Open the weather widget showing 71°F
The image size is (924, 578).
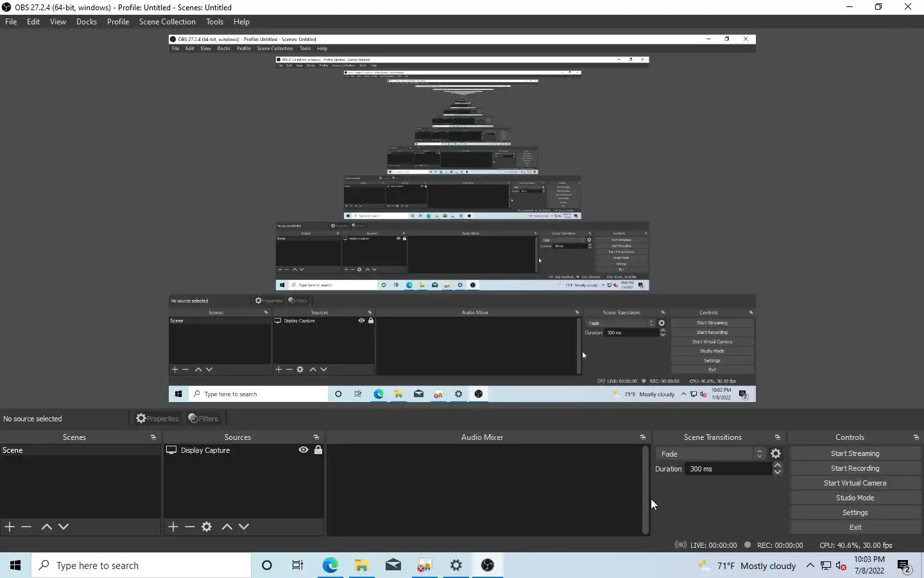[748, 565]
